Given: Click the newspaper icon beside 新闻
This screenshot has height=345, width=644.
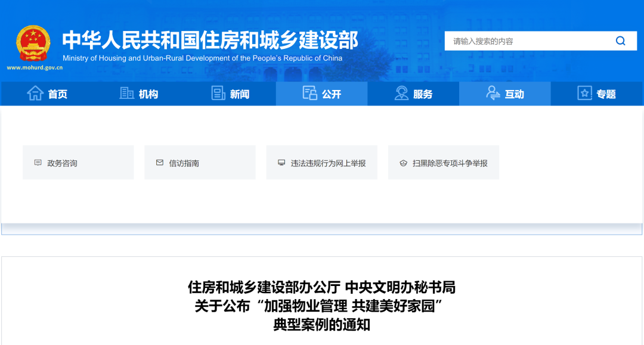Looking at the screenshot, I should pyautogui.click(x=218, y=93).
